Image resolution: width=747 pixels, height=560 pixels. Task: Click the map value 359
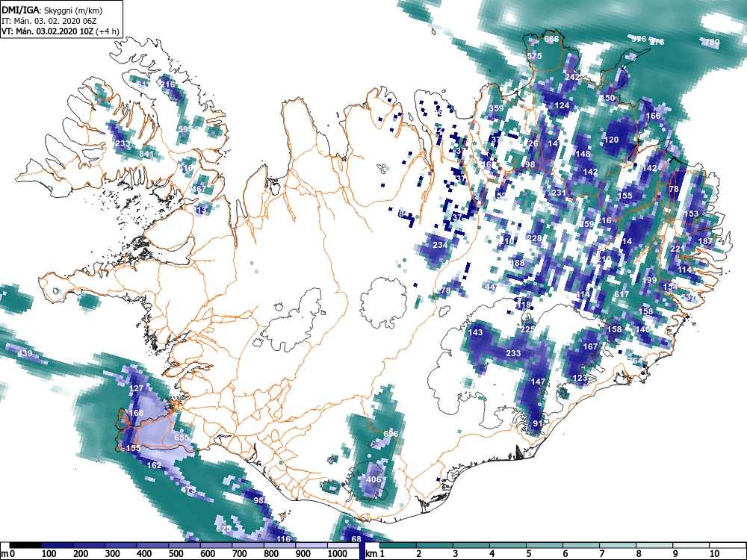click(496, 108)
